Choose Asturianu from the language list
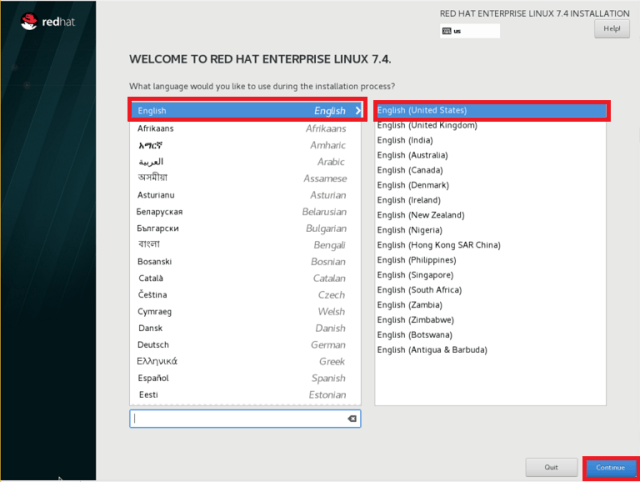The height and width of the screenshot is (482, 640). 246,195
